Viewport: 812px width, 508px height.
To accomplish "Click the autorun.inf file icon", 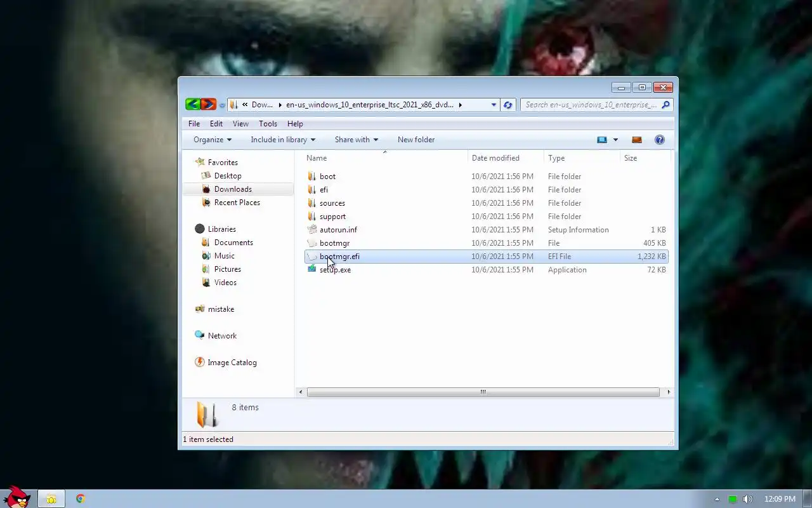I will coord(311,230).
